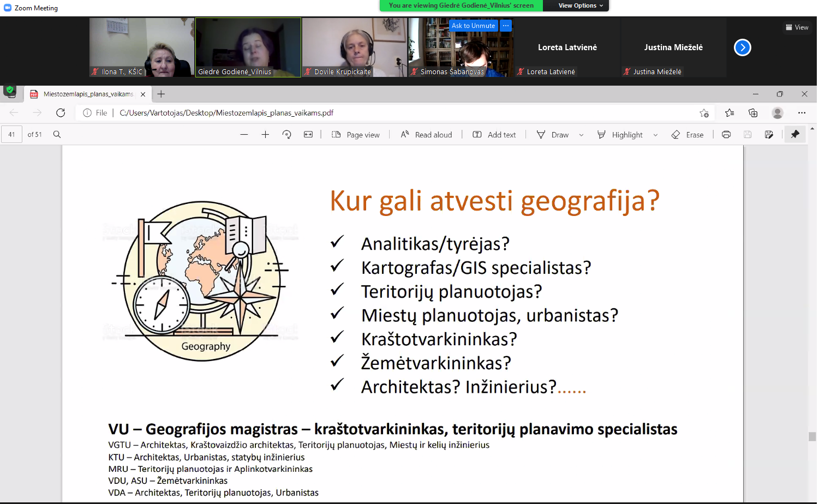819x504 pixels.
Task: Expand the Highlight color dropdown arrow
Action: tap(655, 135)
